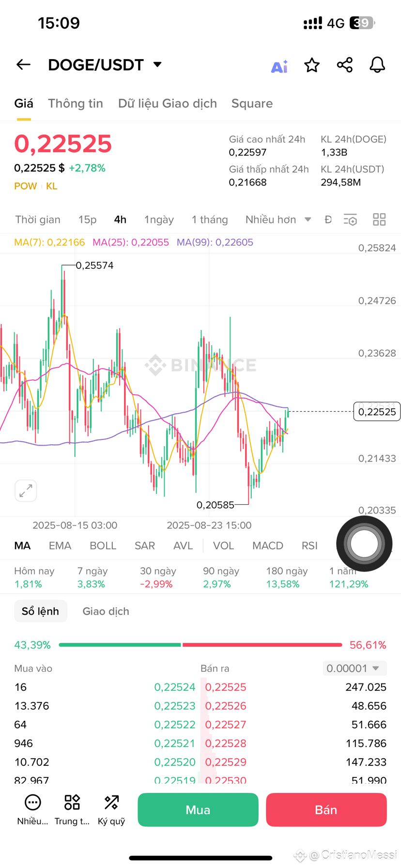Viewport: 401px width, 868px height.
Task: Open the AI analysis icon
Action: coord(279,66)
